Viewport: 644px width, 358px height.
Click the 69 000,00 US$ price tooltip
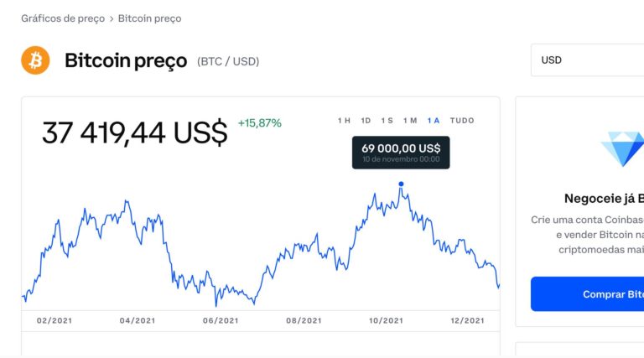[x=401, y=152]
